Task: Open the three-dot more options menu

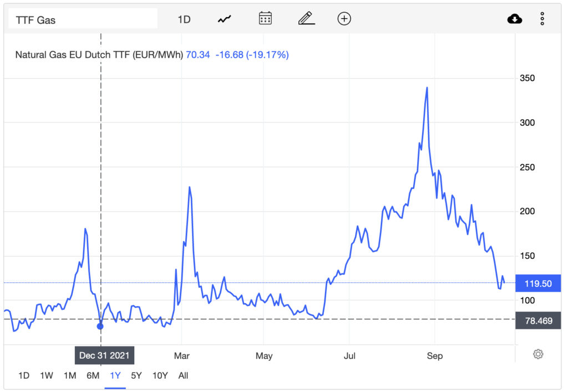Action: click(x=542, y=19)
